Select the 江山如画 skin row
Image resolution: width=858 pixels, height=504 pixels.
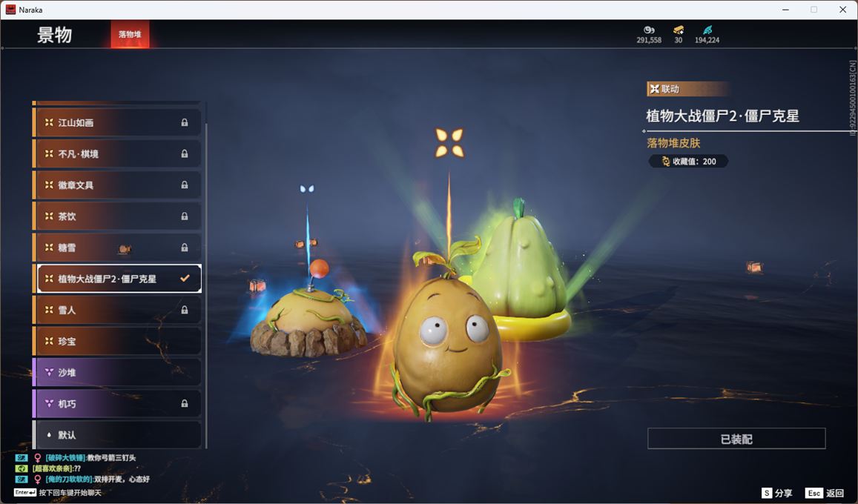click(116, 122)
